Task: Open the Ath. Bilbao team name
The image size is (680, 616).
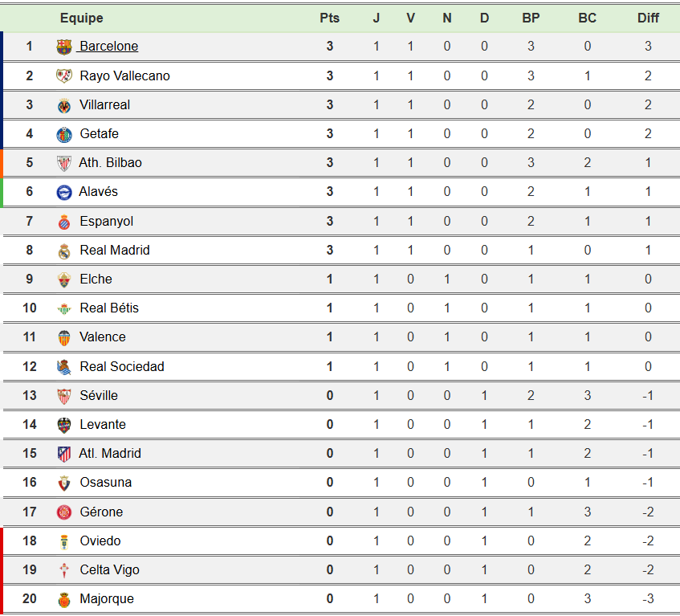Action: coord(110,163)
